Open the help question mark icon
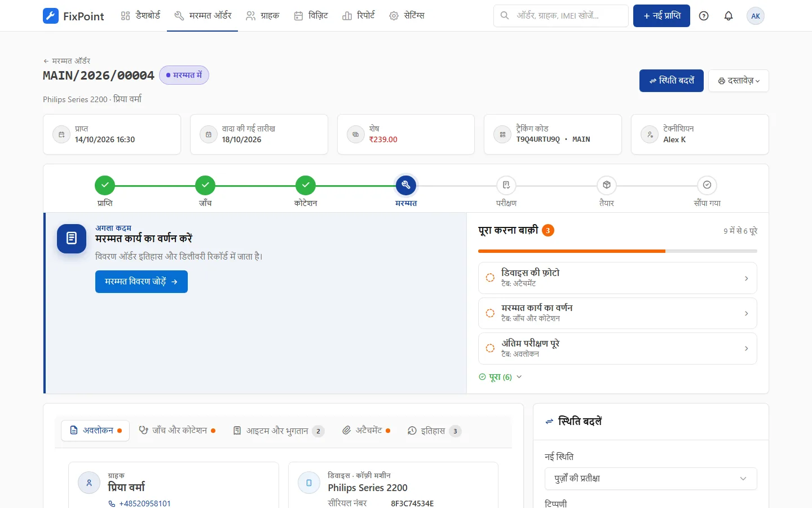Screen dimensions: 812x508 (x=704, y=16)
